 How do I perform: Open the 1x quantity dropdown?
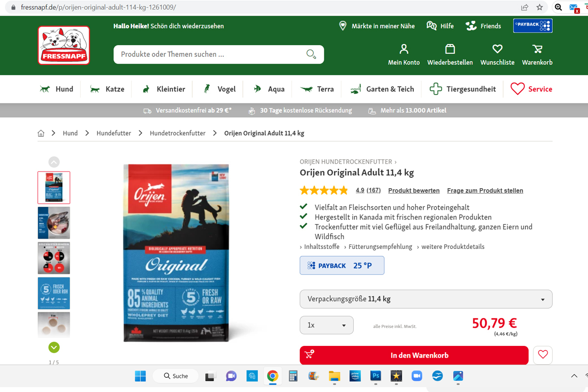326,325
